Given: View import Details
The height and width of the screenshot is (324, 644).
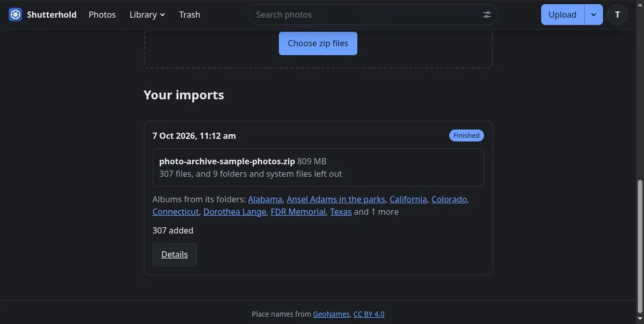Looking at the screenshot, I should click(x=175, y=254).
